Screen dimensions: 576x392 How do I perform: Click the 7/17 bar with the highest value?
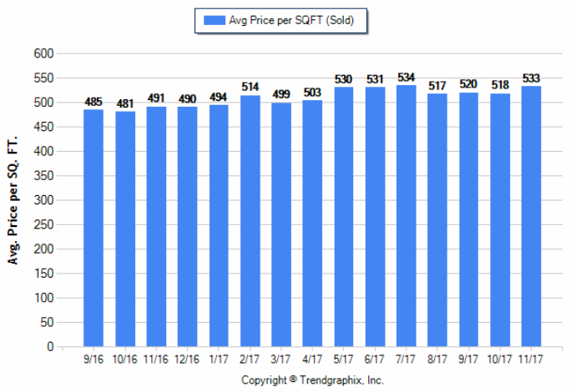coord(406,216)
